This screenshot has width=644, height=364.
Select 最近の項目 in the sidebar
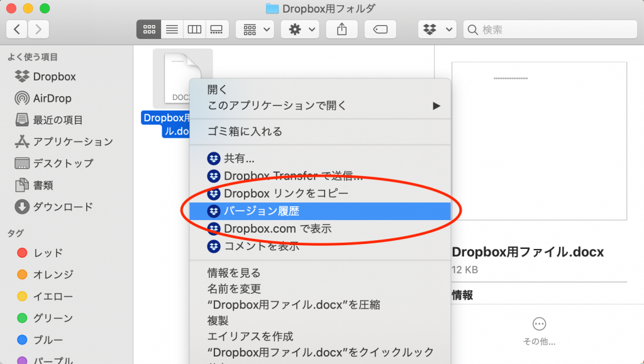point(49,120)
